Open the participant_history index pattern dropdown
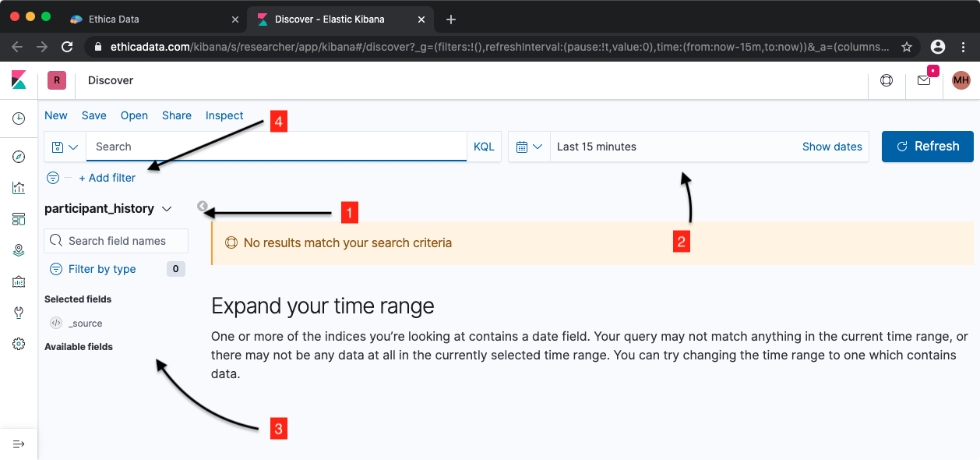Image resolution: width=980 pixels, height=460 pixels. (167, 208)
